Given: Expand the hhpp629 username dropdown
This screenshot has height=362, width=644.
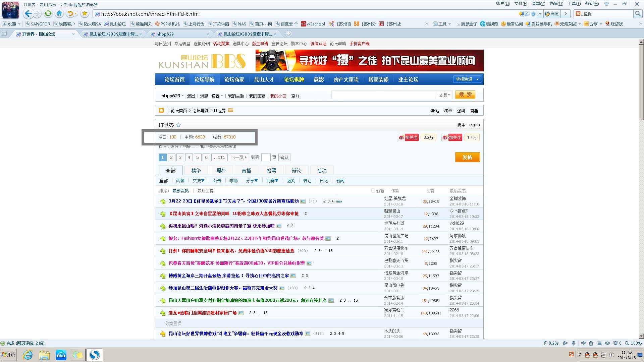Looking at the screenshot, I should (x=172, y=96).
